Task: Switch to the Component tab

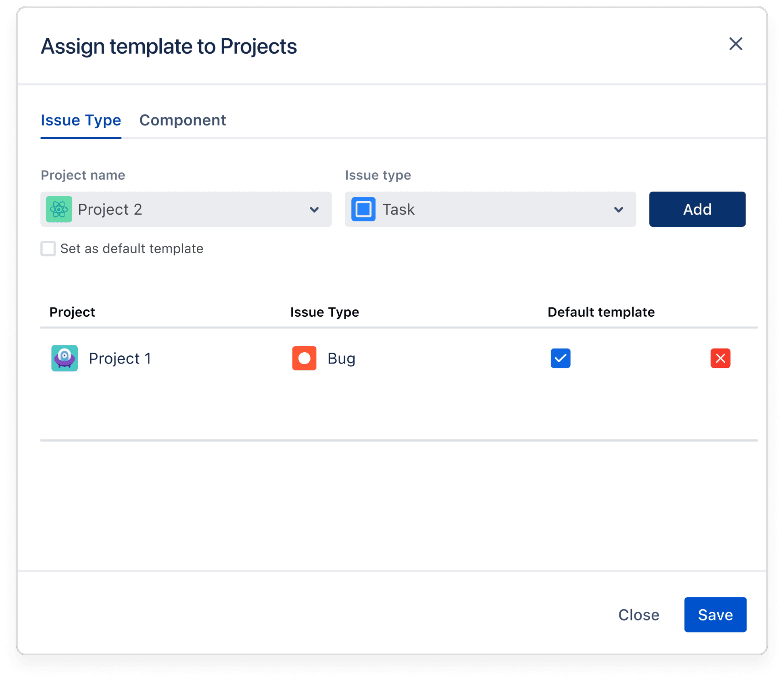Action: tap(183, 120)
